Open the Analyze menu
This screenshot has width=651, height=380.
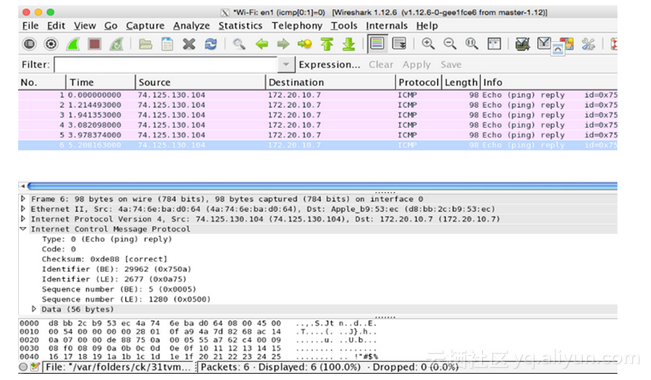point(191,26)
